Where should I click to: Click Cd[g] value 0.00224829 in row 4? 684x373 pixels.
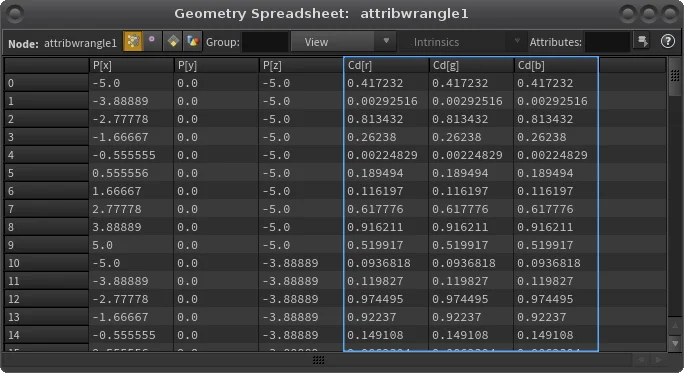point(467,155)
